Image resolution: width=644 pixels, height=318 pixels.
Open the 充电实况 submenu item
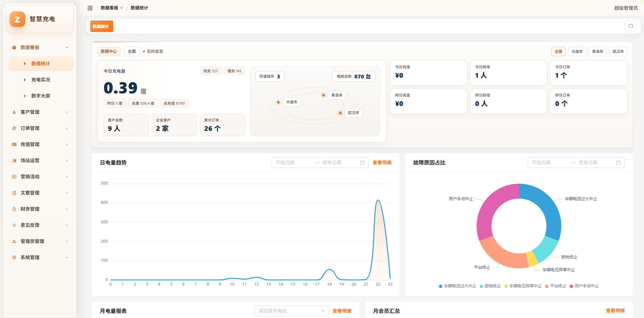41,80
